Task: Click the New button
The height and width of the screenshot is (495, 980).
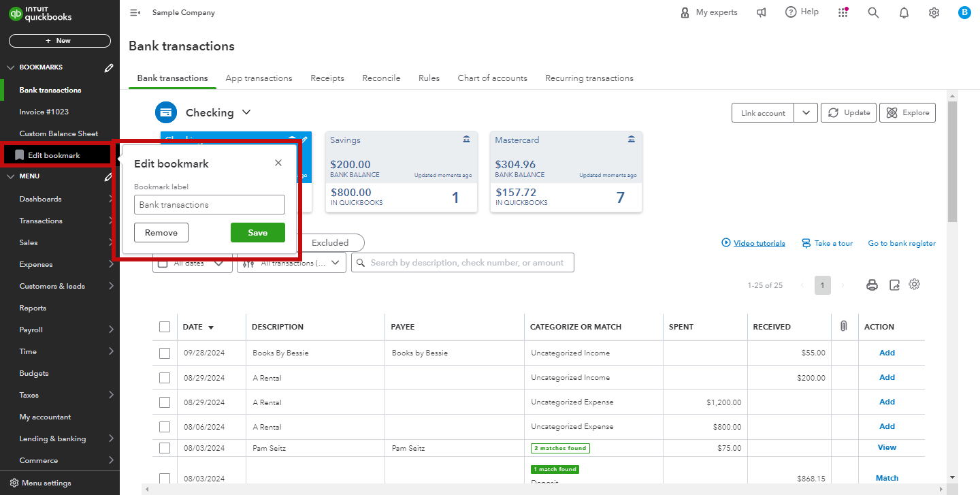Action: 60,41
